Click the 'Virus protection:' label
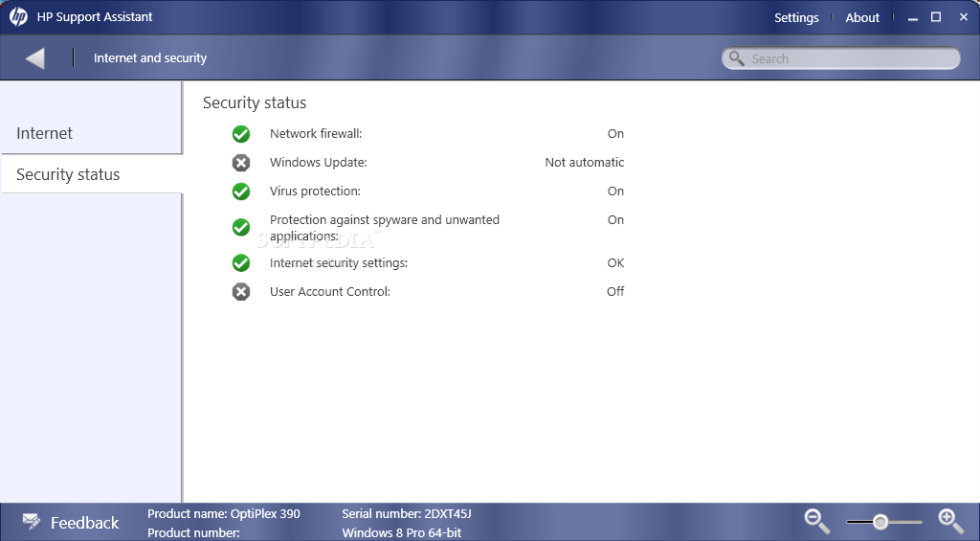 [315, 191]
